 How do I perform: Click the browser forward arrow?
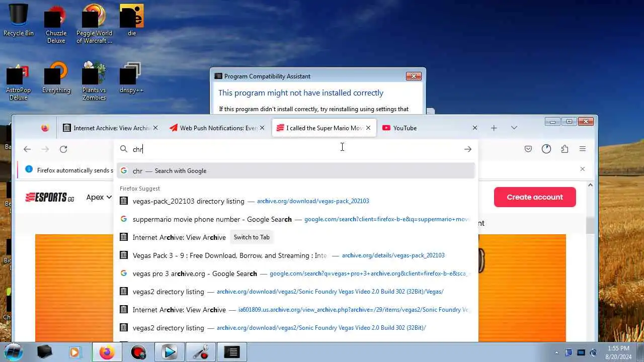pos(45,149)
